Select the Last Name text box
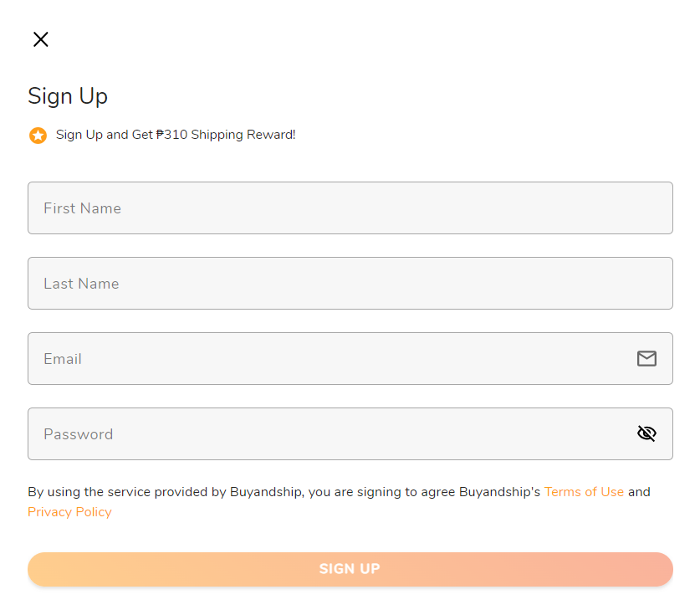This screenshot has width=700, height=610. [x=350, y=283]
